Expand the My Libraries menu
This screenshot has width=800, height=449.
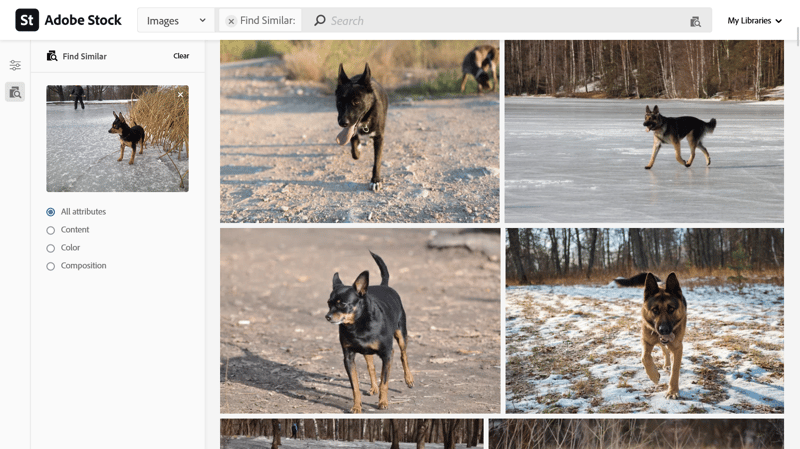click(755, 20)
